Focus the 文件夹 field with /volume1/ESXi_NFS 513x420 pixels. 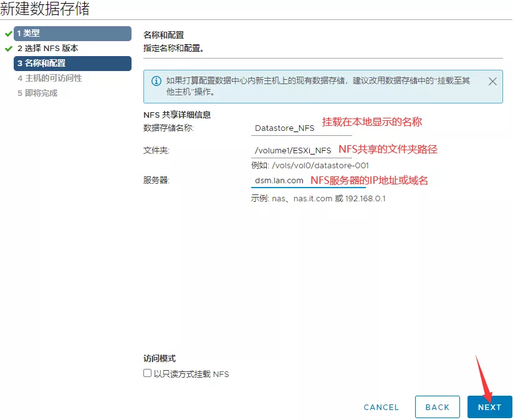(x=292, y=150)
